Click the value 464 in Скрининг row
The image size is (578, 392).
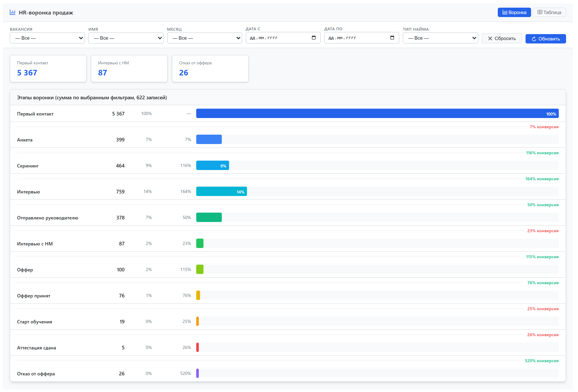(120, 166)
